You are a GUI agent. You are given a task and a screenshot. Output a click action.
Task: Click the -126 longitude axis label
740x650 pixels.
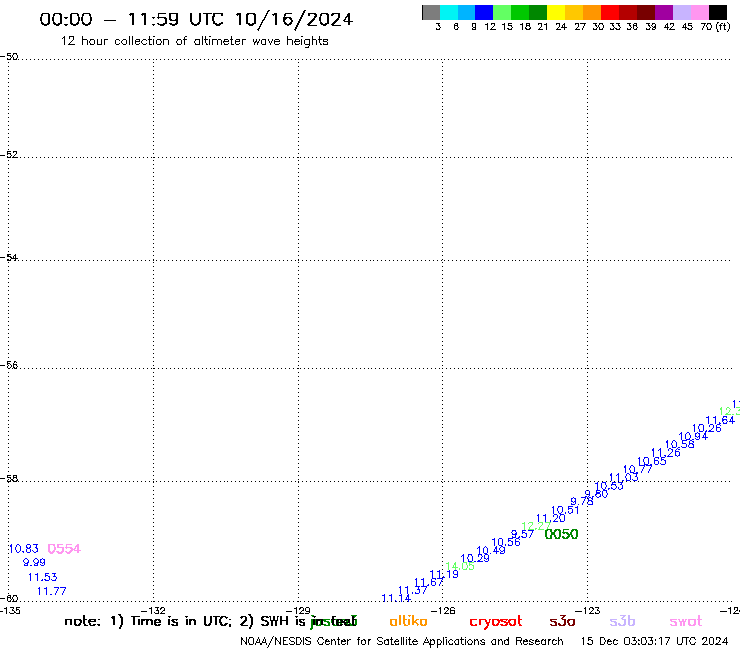(x=443, y=610)
